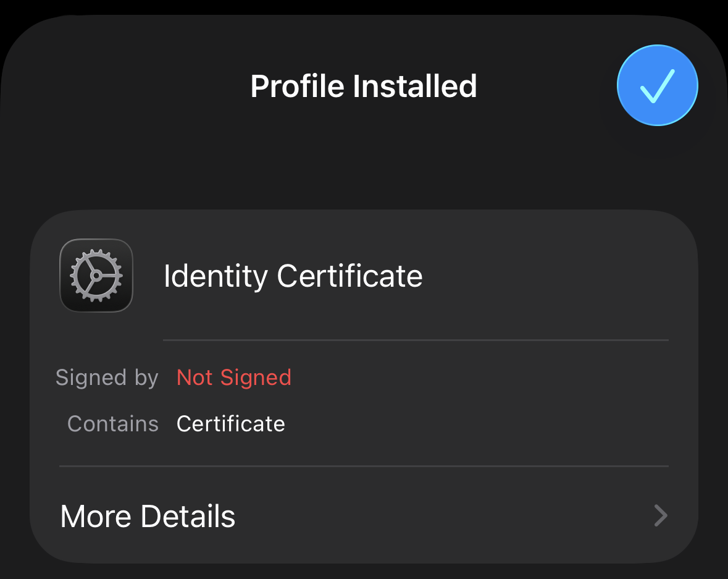Screen dimensions: 728x579
Task: Tap the word Details in More Details
Action: click(188, 515)
